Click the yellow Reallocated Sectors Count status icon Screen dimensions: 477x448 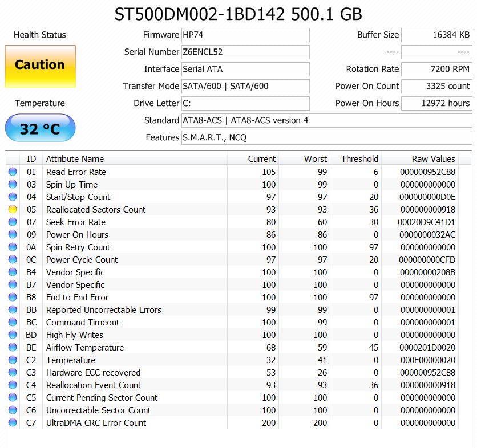13,210
